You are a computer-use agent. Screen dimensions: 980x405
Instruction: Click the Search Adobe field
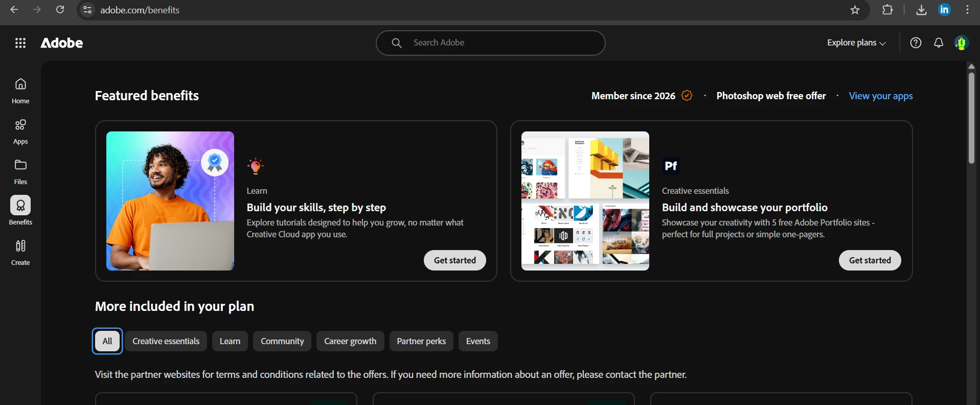pyautogui.click(x=491, y=43)
